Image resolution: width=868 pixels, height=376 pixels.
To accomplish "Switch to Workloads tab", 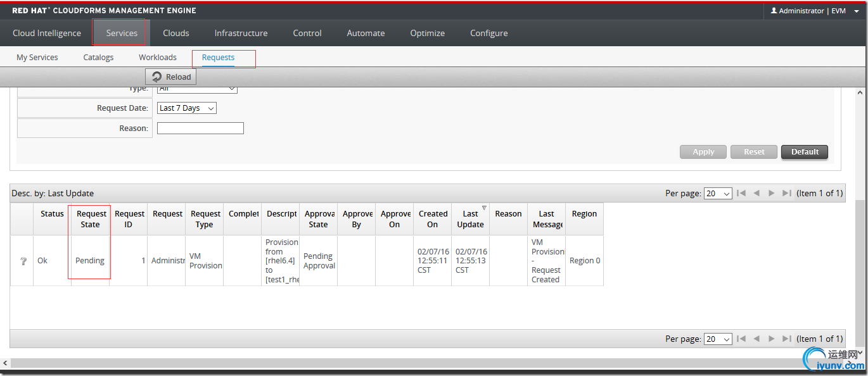I will [x=158, y=57].
